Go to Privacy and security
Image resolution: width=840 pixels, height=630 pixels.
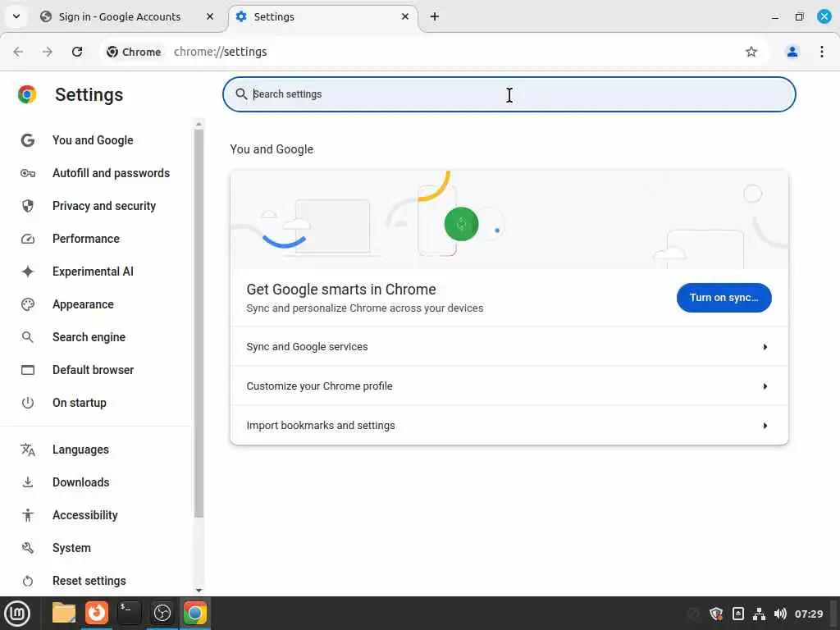104,206
